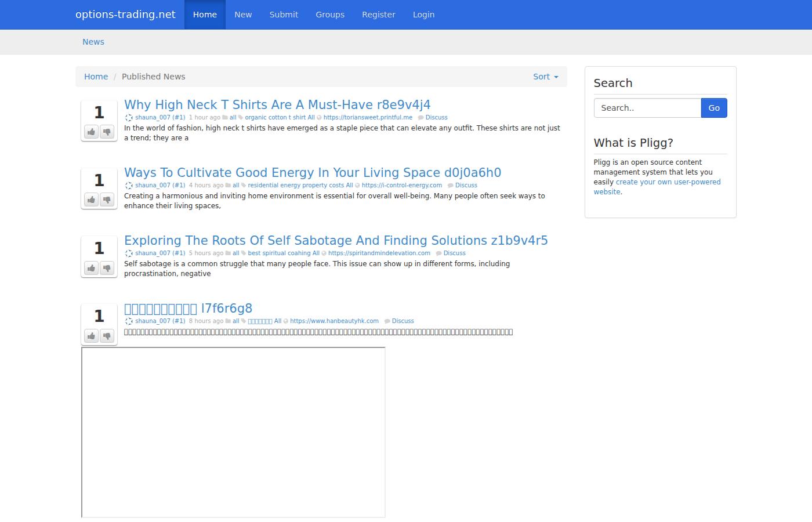Click the avatar icon in Good Energy story
This screenshot has width=812, height=522.
129,186
